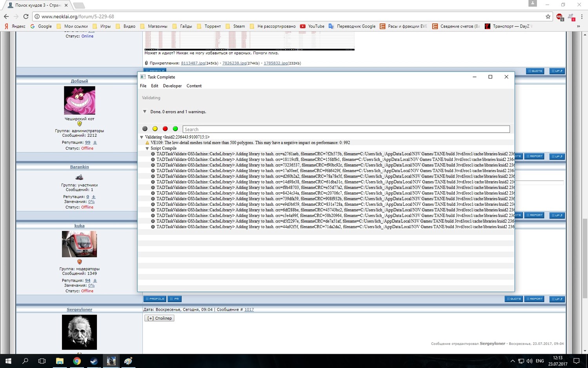Toggle the gray info message filter
Viewport: 588px width, 368px height.
pyautogui.click(x=145, y=129)
